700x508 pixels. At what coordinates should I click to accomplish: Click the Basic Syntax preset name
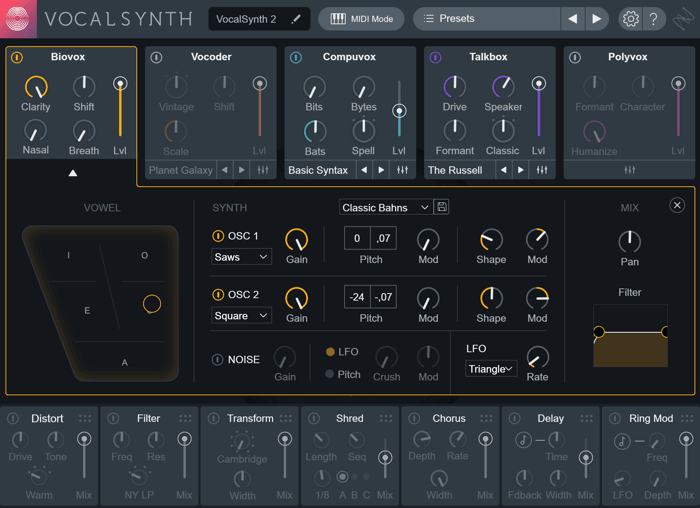click(318, 170)
